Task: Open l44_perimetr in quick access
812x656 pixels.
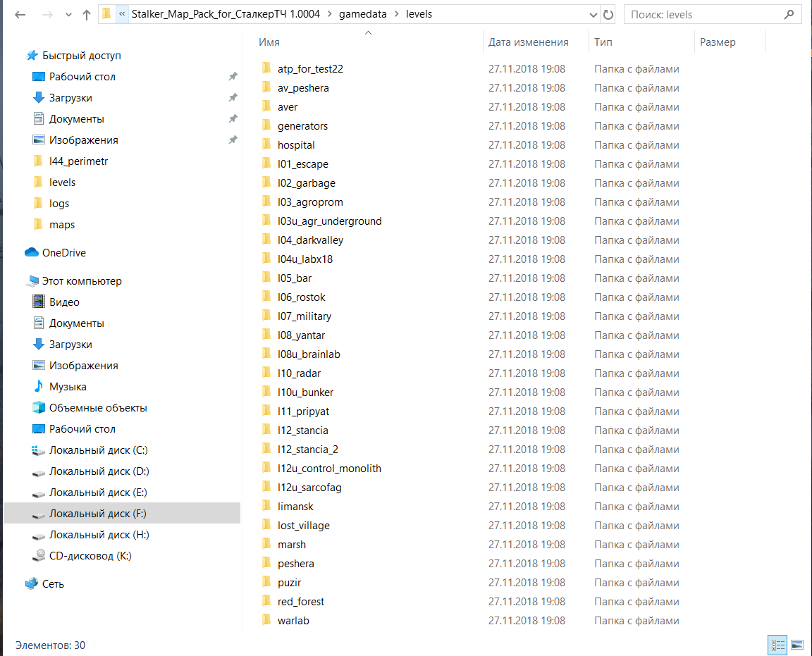Action: pos(78,161)
